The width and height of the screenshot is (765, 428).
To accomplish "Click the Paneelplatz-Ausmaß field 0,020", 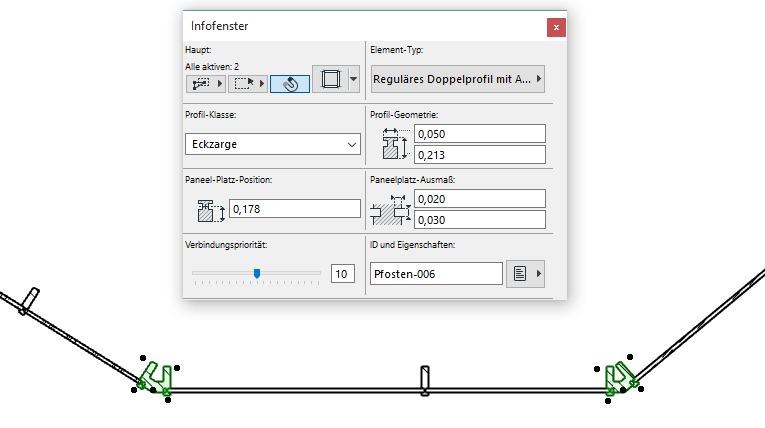I will click(480, 198).
